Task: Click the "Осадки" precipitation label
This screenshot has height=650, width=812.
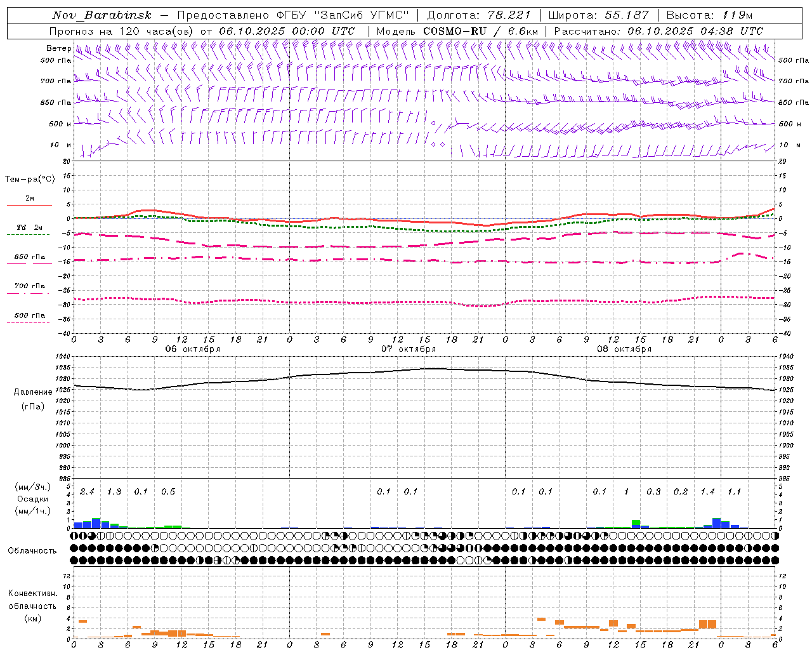Action: (32, 499)
